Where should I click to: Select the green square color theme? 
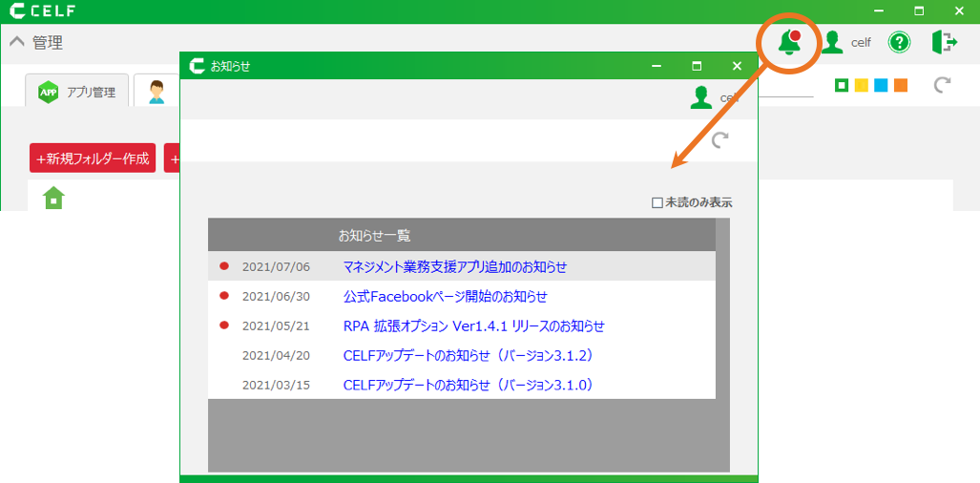click(842, 85)
